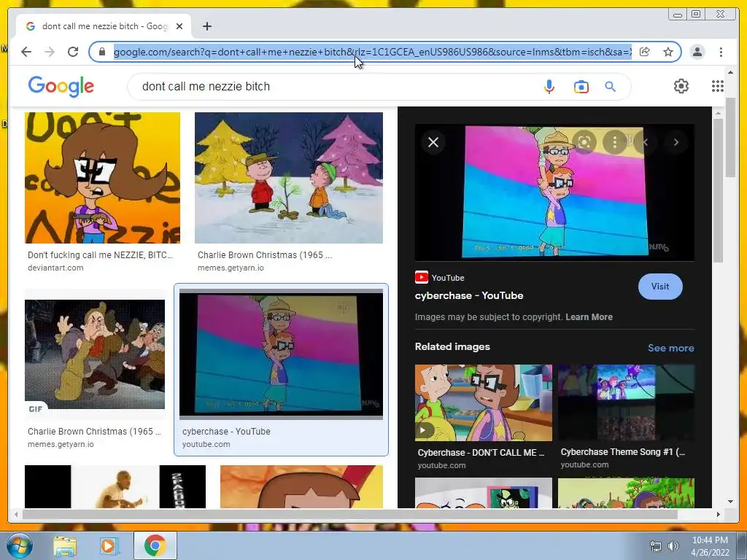The height and width of the screenshot is (560, 747).
Task: Open the Windows Start menu
Action: coord(19,545)
